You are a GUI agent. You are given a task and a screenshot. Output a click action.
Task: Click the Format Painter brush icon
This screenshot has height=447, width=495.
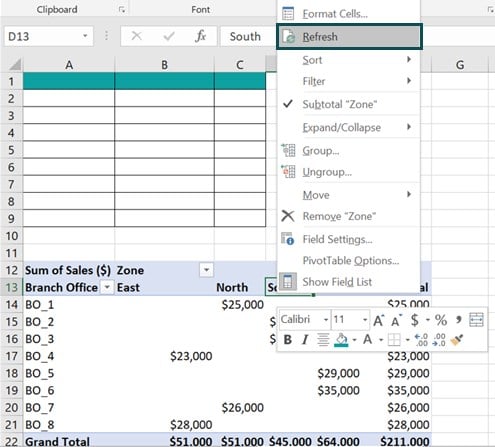[x=457, y=340]
